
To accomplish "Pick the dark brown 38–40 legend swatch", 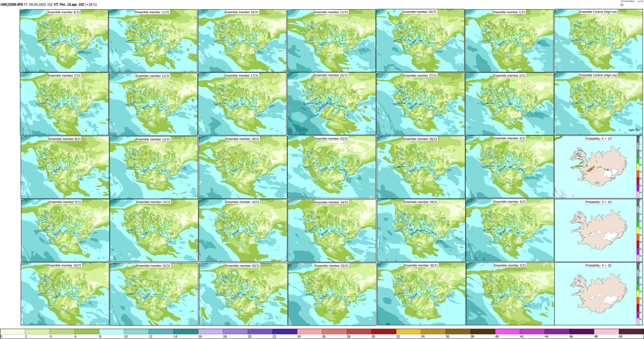I will [483, 332].
